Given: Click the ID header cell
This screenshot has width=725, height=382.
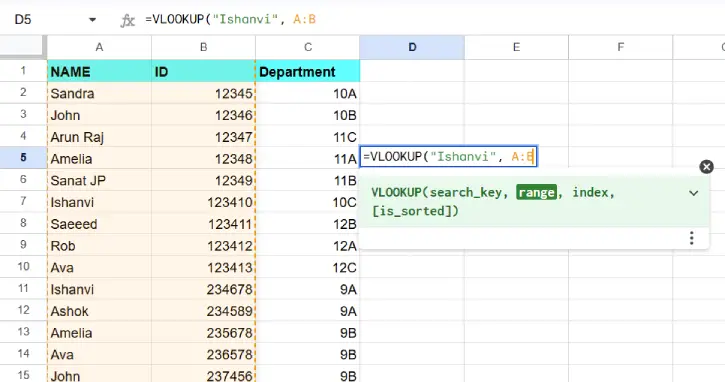Looking at the screenshot, I should pos(203,72).
